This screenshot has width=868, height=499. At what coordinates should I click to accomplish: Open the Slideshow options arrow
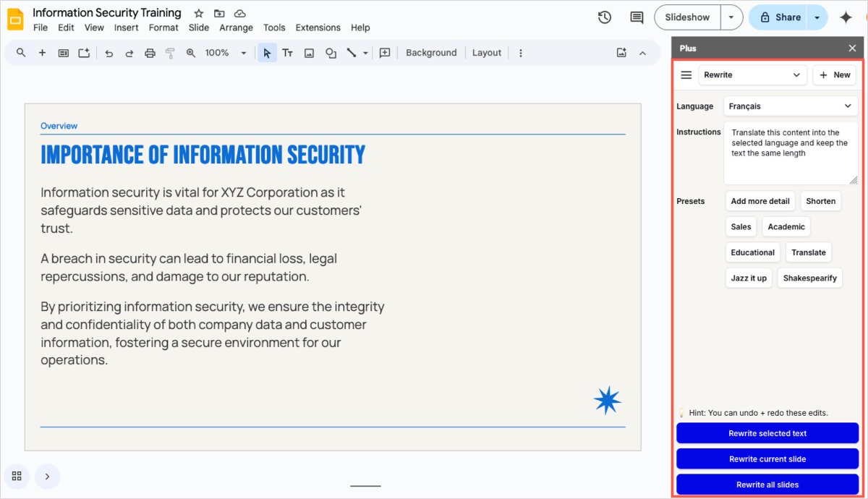[x=732, y=17]
